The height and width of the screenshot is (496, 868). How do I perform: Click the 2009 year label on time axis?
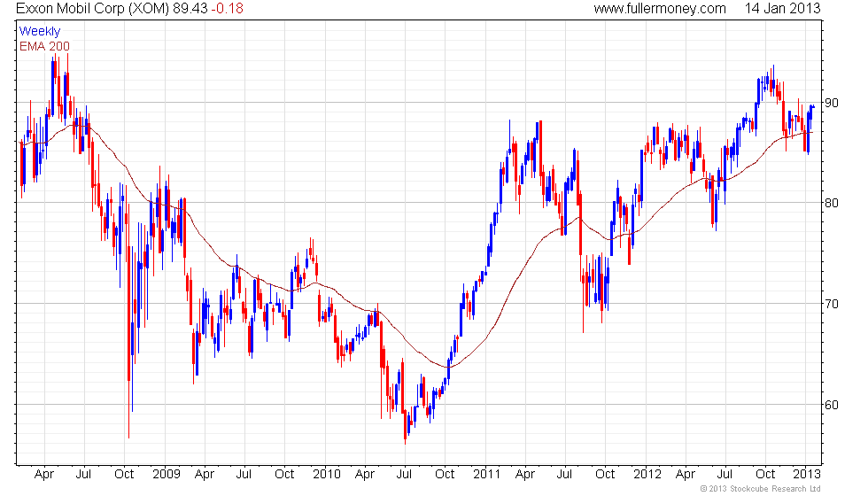(167, 474)
